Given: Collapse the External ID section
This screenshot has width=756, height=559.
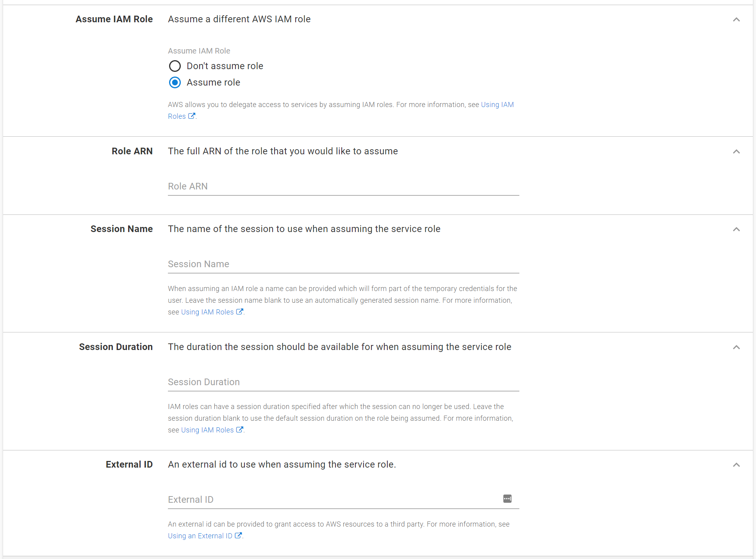Looking at the screenshot, I should pos(736,465).
